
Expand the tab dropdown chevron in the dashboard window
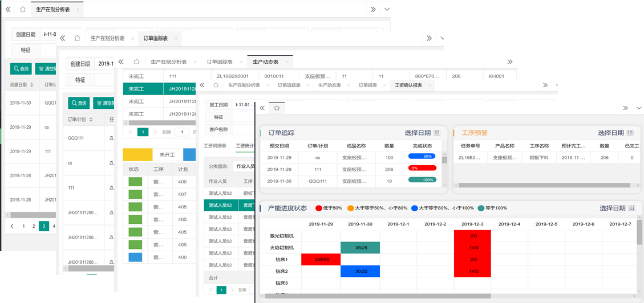click(x=638, y=108)
